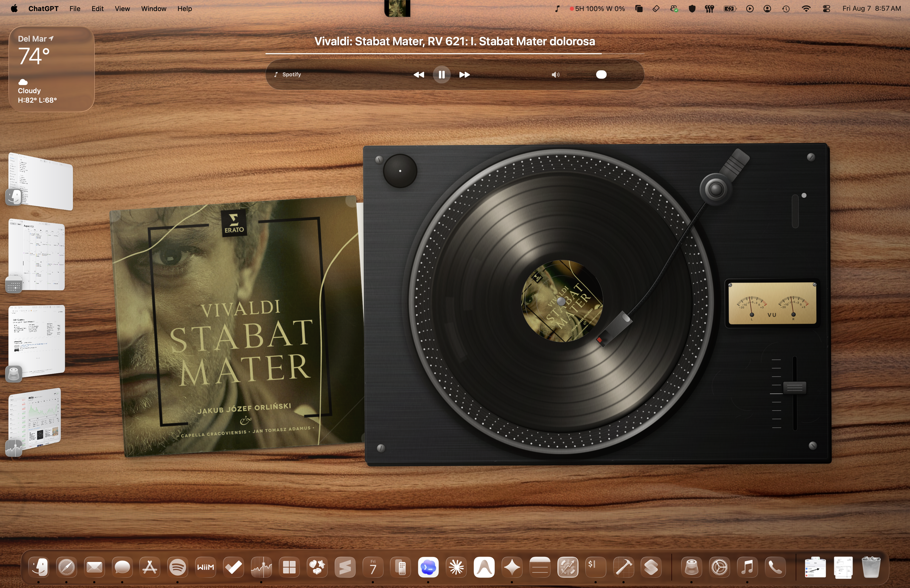Skip forward to the next track
This screenshot has width=910, height=588.
(464, 74)
